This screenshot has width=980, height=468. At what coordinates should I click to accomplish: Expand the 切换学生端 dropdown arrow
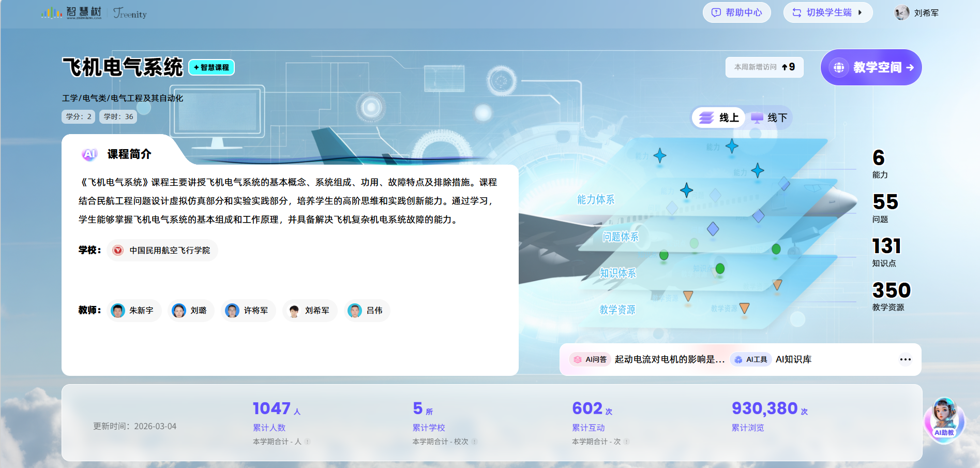[x=860, y=12]
